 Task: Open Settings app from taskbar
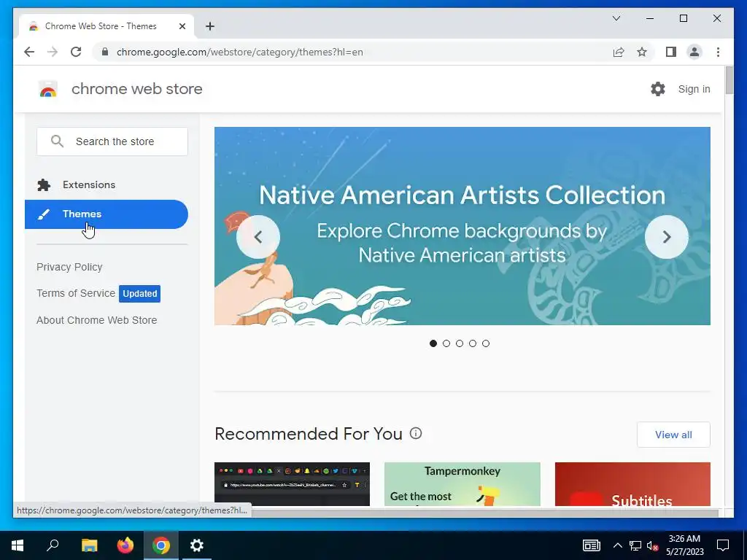[x=197, y=545]
